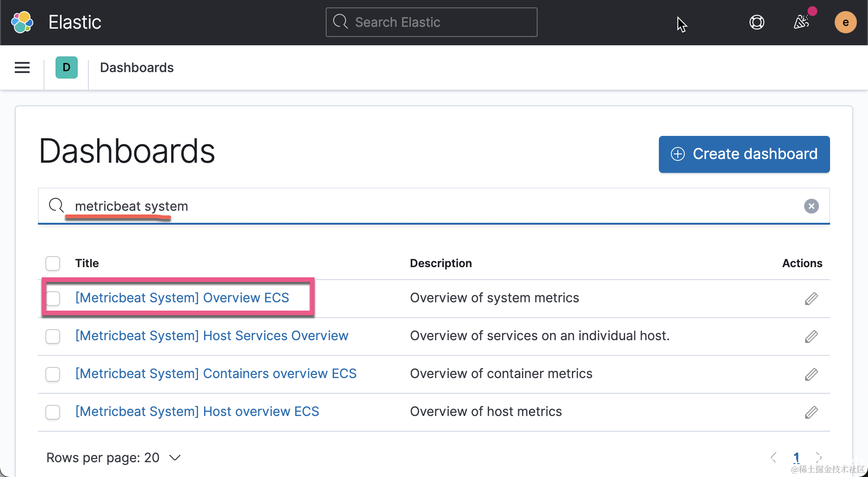Viewport: 868px width, 477px height.
Task: Open the help menu lifebuoy icon
Action: click(x=756, y=22)
